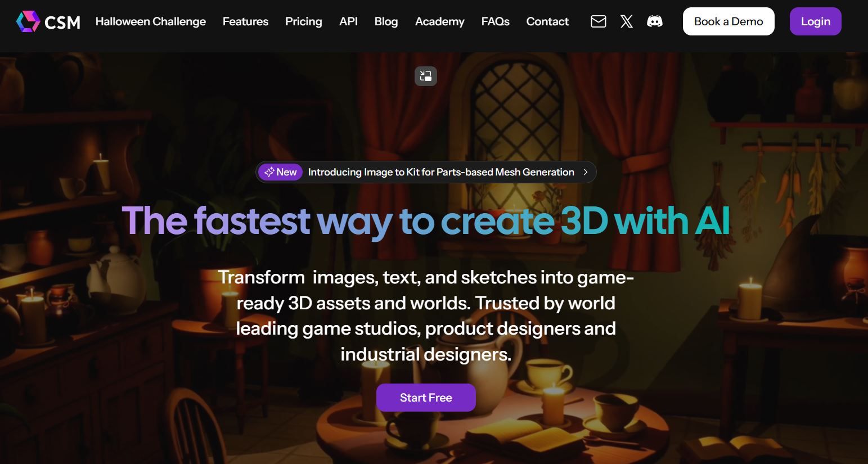Click the sparkle New badge
868x464 pixels.
pos(281,172)
